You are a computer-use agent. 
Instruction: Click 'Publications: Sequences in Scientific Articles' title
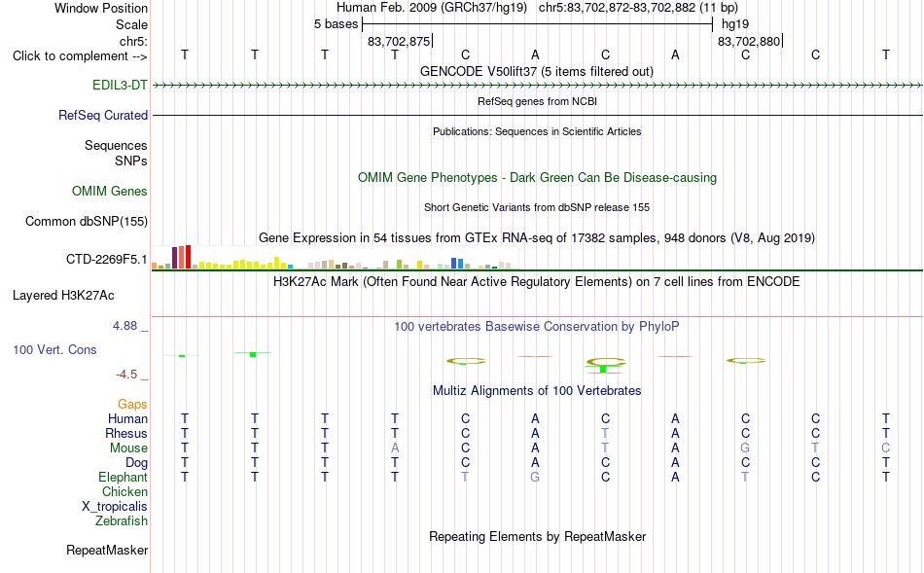click(537, 131)
